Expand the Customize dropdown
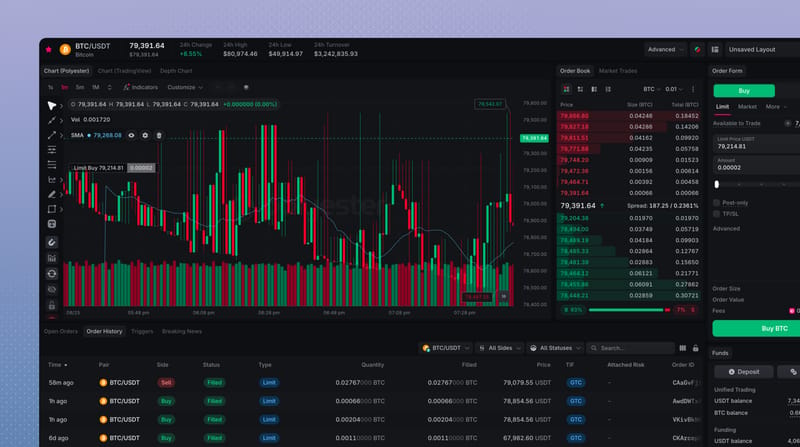The height and width of the screenshot is (447, 800). (185, 87)
